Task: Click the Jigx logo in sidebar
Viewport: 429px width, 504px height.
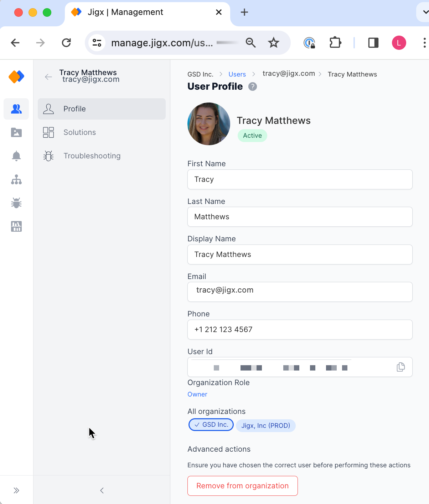Action: [x=16, y=77]
